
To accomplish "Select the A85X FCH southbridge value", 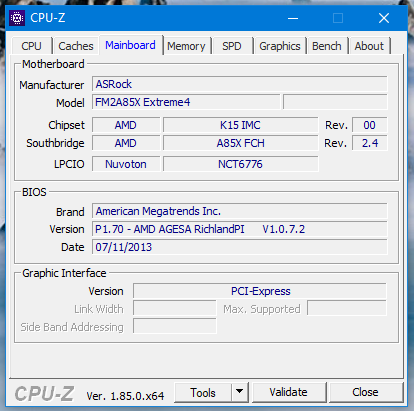I will point(240,143).
